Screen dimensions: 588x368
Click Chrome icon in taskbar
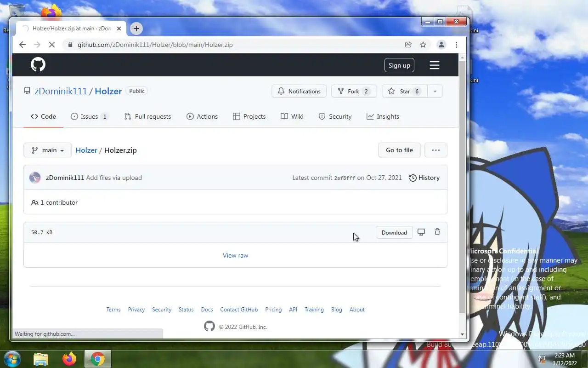tap(98, 359)
